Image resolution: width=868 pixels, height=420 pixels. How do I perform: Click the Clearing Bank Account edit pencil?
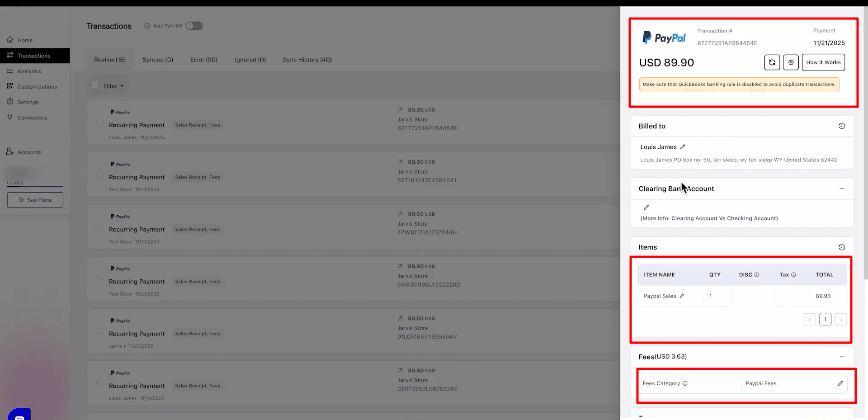tap(646, 208)
